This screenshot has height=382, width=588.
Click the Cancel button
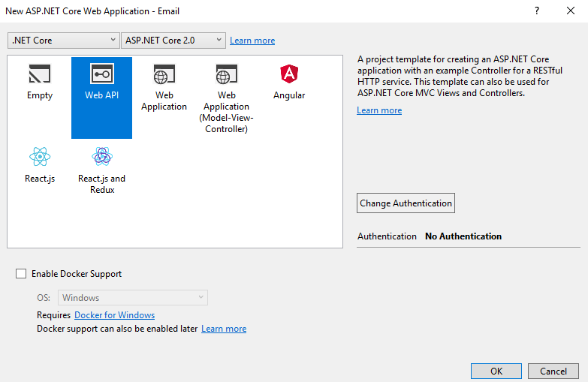click(x=553, y=371)
